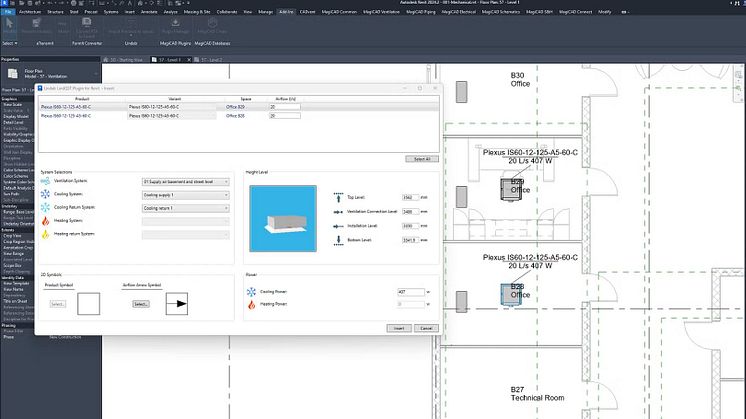The height and width of the screenshot is (419, 746).
Task: Click the Cooling Power snowflake icon
Action: click(251, 292)
